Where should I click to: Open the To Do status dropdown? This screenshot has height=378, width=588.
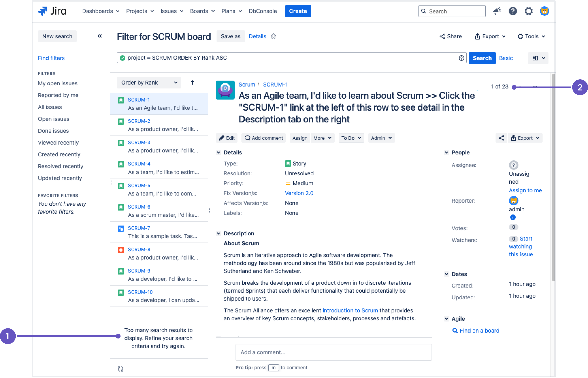tap(351, 138)
